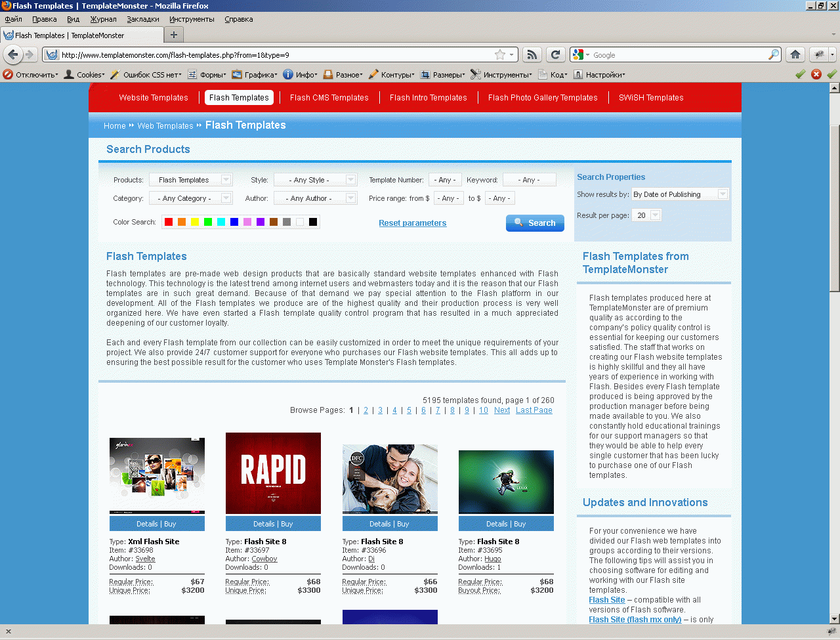840x640 pixels.
Task: Open the Журнал menu
Action: [x=103, y=19]
